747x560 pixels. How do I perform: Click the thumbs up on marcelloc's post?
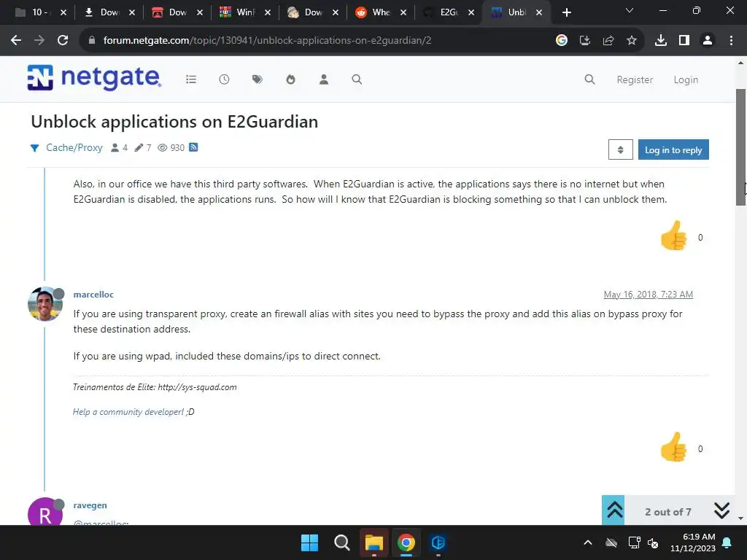click(x=673, y=447)
